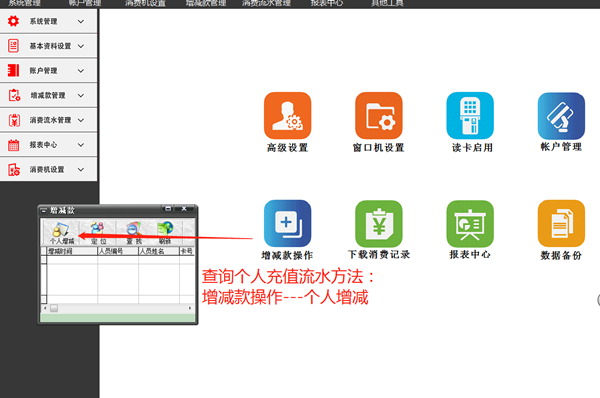Open the 其他工具 top menu
The height and width of the screenshot is (398, 600).
387,3
